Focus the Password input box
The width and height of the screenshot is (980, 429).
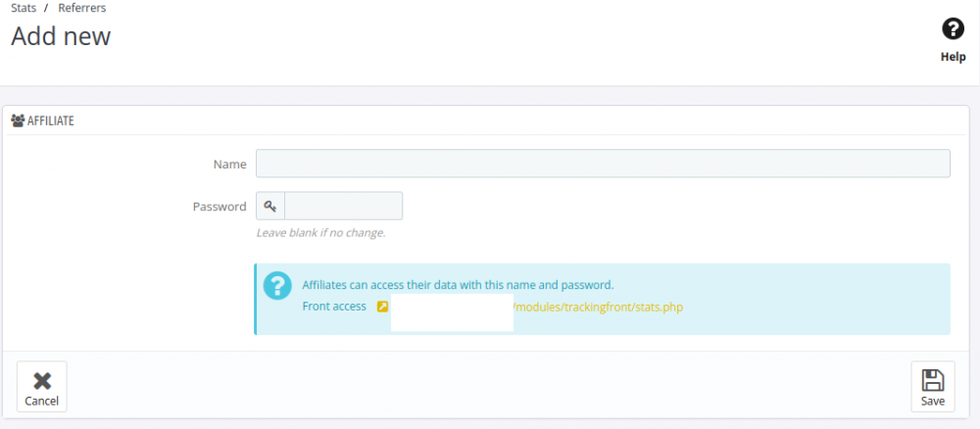click(343, 207)
